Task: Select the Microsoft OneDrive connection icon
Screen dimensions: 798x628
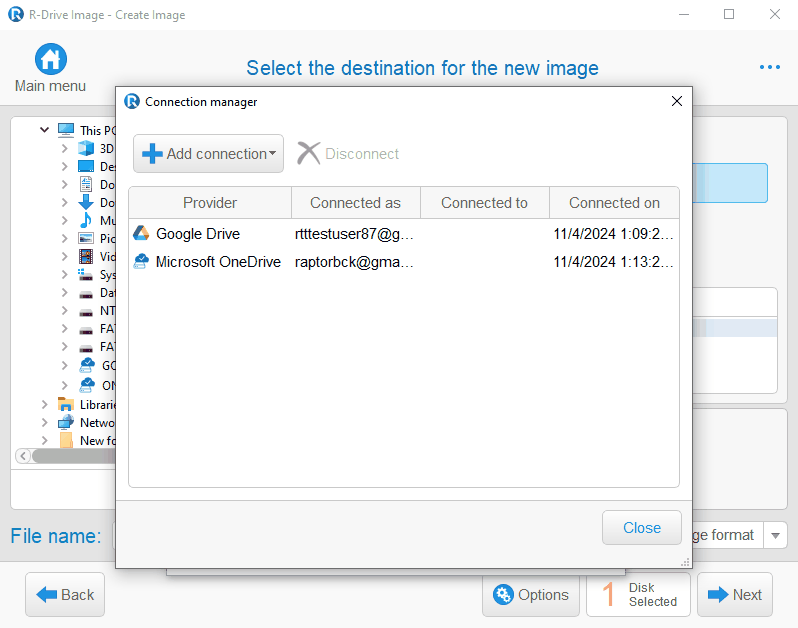Action: [141, 262]
